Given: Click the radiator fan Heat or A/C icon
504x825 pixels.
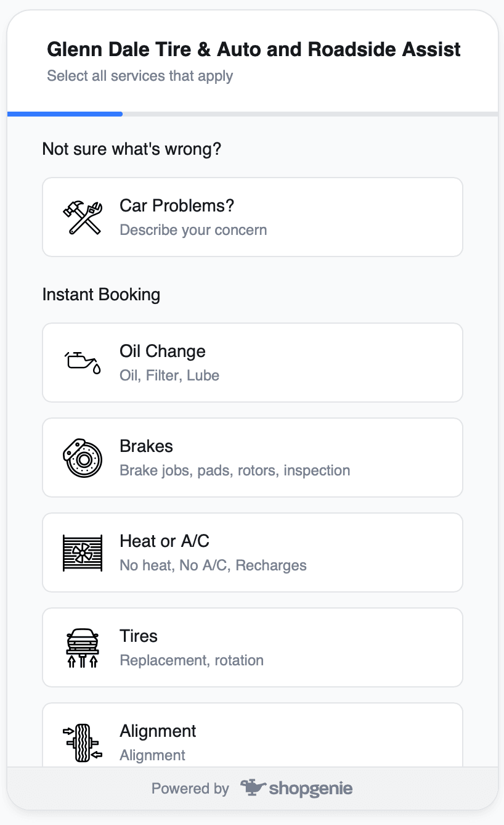Looking at the screenshot, I should point(83,553).
